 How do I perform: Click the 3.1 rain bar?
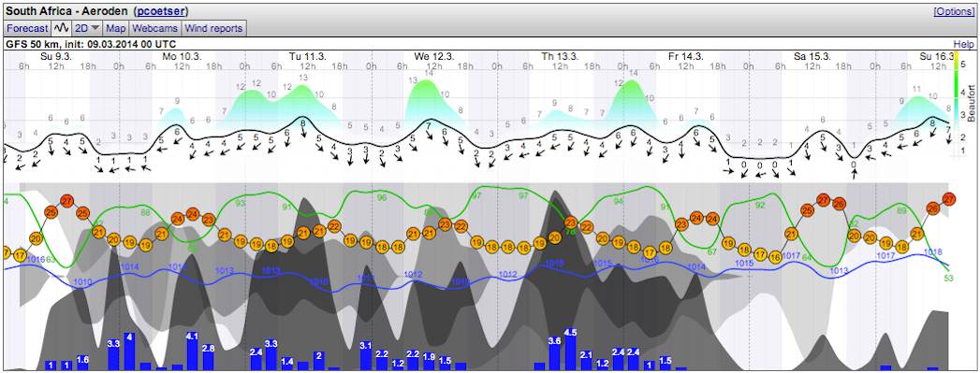(x=366, y=356)
